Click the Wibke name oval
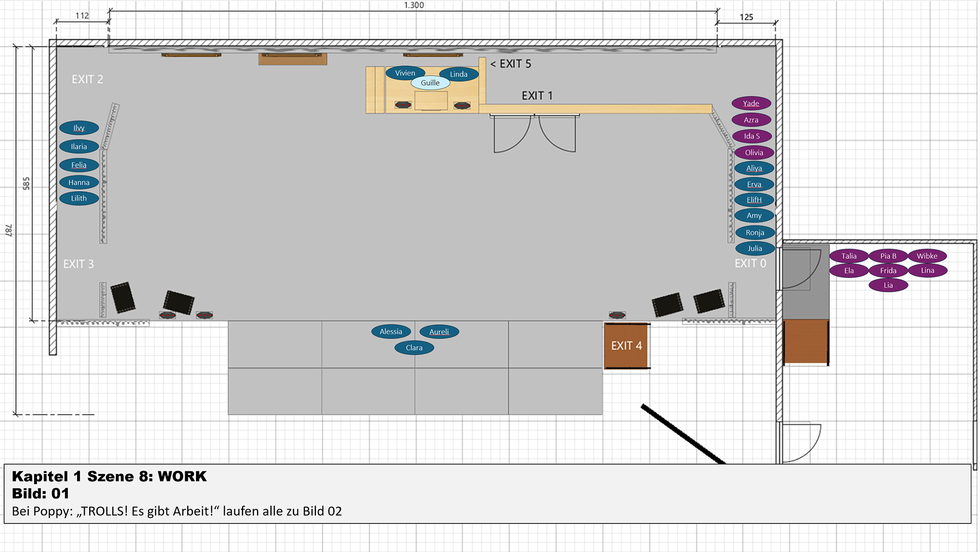This screenshot has width=980, height=552. [927, 256]
